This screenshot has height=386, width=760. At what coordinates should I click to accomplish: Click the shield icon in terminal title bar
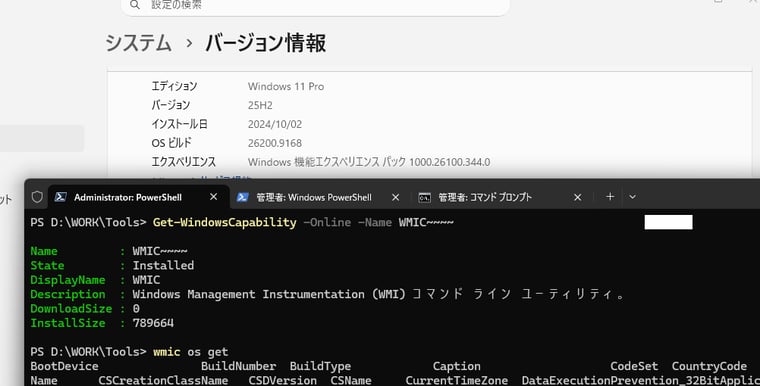[x=37, y=197]
